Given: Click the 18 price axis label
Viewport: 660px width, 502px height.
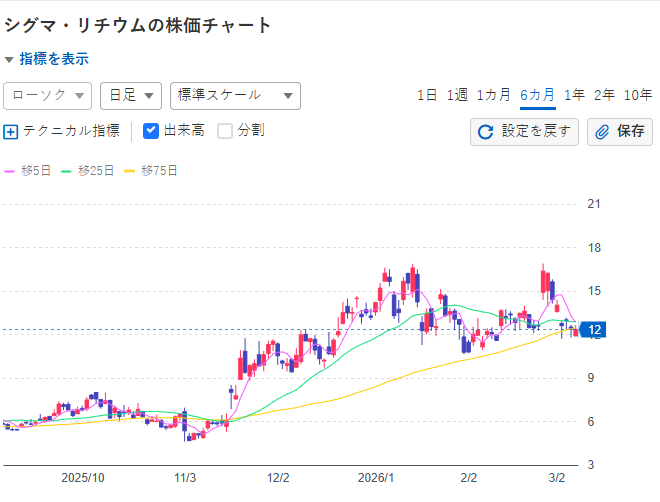Looking at the screenshot, I should pyautogui.click(x=594, y=248).
